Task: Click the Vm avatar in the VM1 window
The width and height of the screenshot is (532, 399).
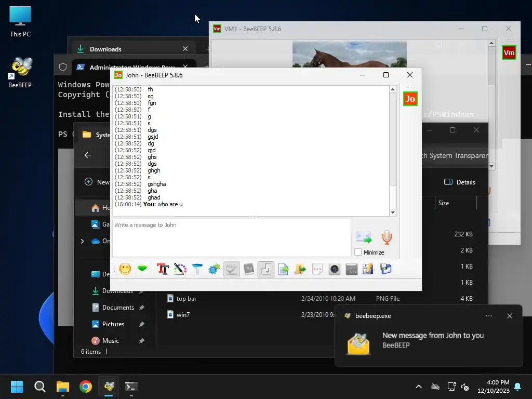Action: [x=509, y=52]
